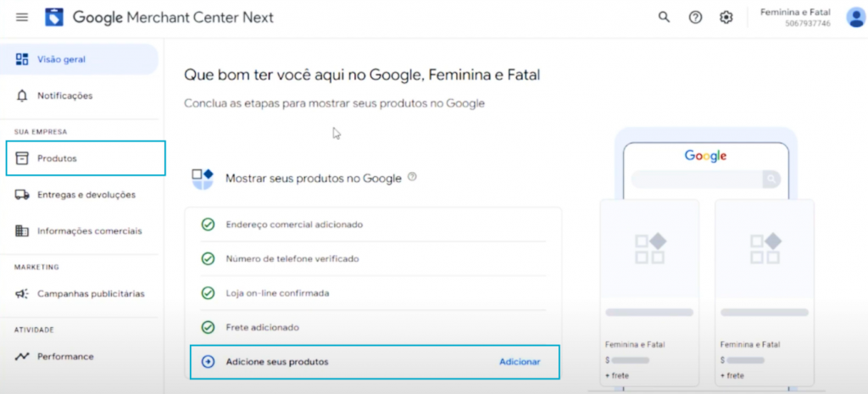Open the help question mark icon
The width and height of the screenshot is (868, 394).
(695, 17)
